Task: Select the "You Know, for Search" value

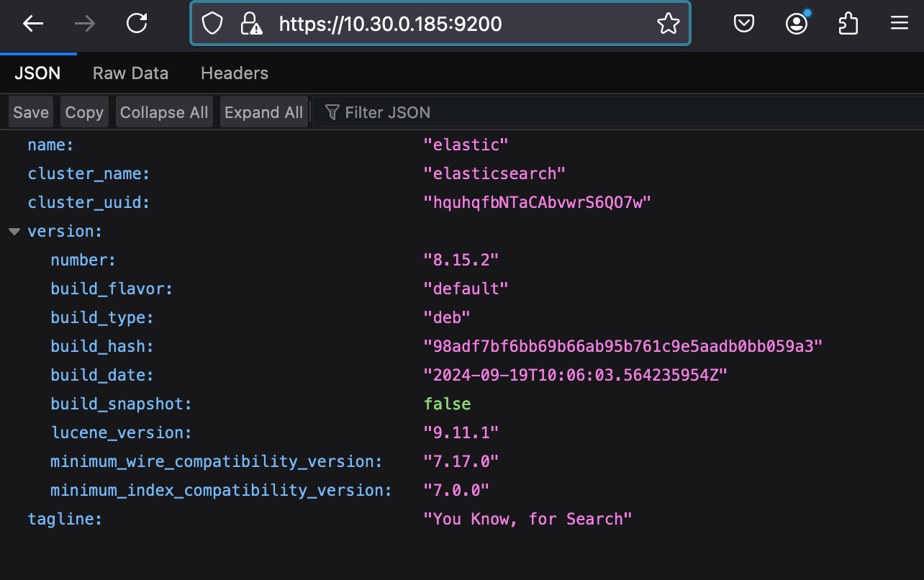Action: tap(527, 520)
